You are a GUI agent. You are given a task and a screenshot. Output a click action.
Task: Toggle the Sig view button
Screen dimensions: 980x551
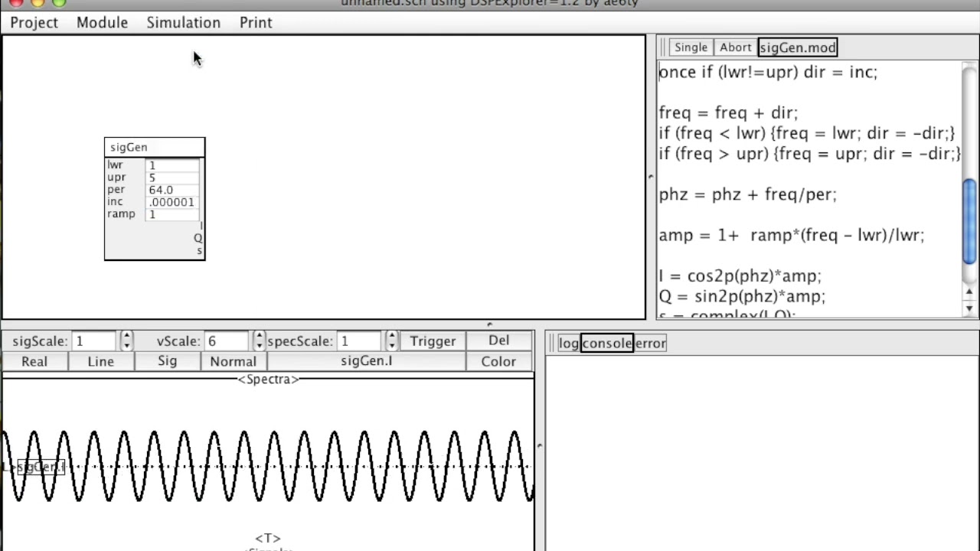pyautogui.click(x=167, y=361)
